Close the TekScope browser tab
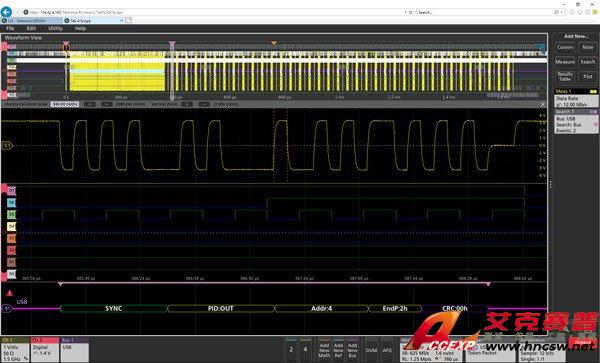The image size is (600, 363). 122,21
